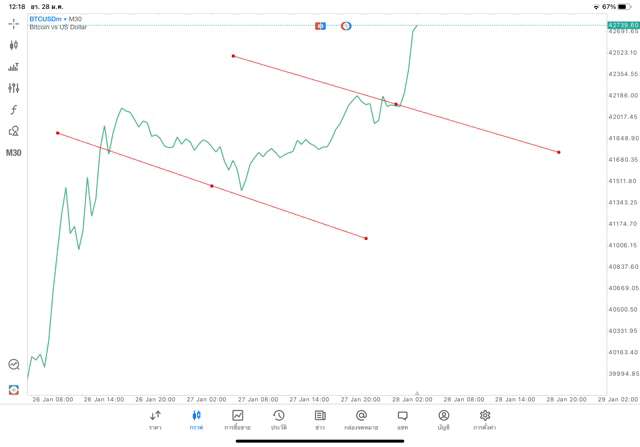Open chart settings sliders icon
This screenshot has width=640, height=447.
14,88
